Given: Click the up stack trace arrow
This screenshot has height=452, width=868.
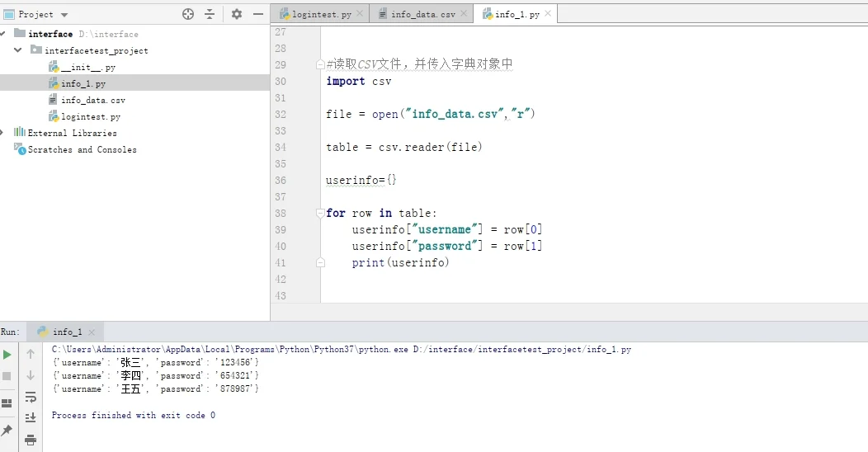Looking at the screenshot, I should point(31,353).
